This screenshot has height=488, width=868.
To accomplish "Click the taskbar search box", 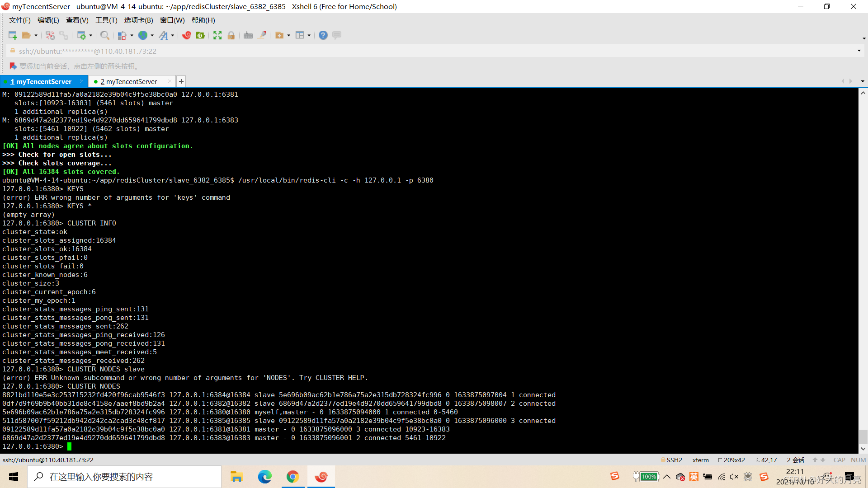I will coord(124,477).
